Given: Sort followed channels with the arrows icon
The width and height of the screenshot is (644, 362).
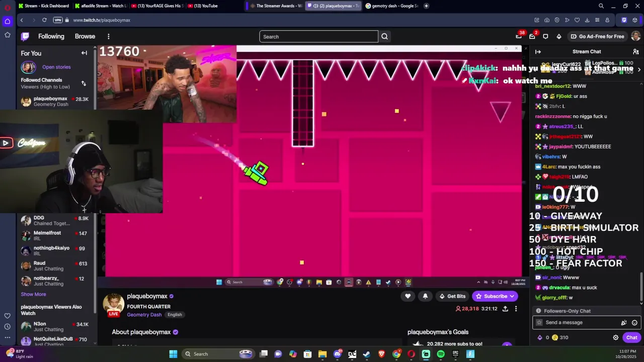Looking at the screenshot, I should tap(84, 83).
